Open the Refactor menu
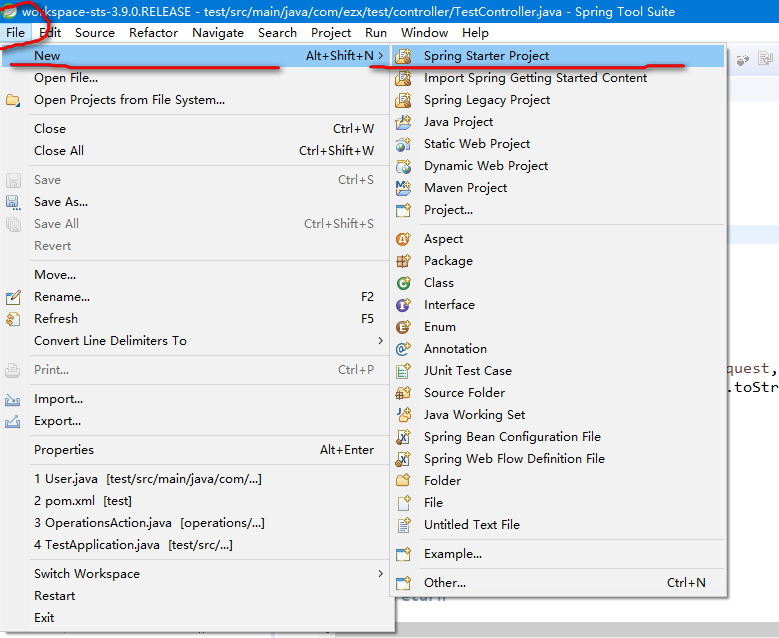 pyautogui.click(x=154, y=33)
